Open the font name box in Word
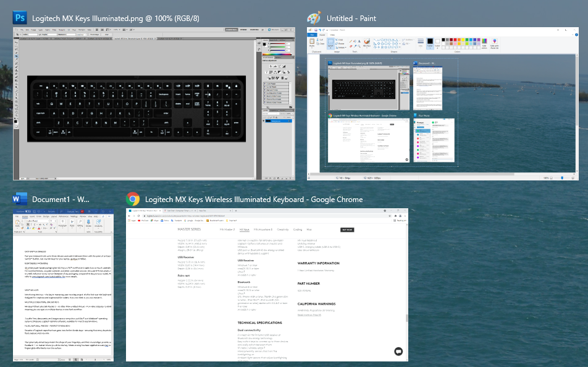The image size is (588, 367). click(x=38, y=221)
